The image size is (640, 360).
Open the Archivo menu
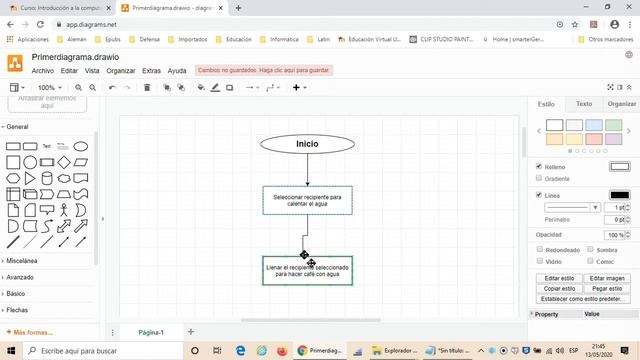click(x=43, y=71)
